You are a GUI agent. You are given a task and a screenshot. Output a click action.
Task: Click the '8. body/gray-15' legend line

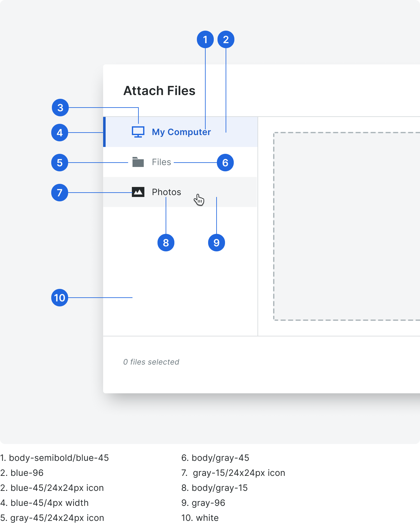tap(215, 488)
